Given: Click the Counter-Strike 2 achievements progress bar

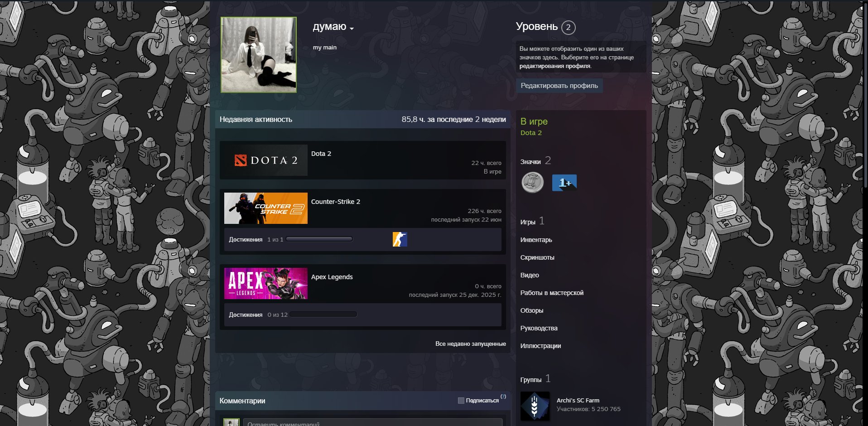Looking at the screenshot, I should click(319, 239).
